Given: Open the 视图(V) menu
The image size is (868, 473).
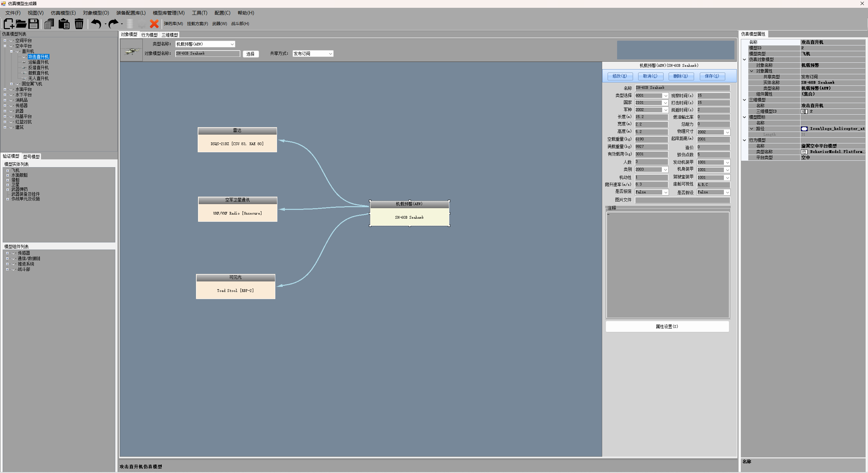Looking at the screenshot, I should click(x=36, y=13).
